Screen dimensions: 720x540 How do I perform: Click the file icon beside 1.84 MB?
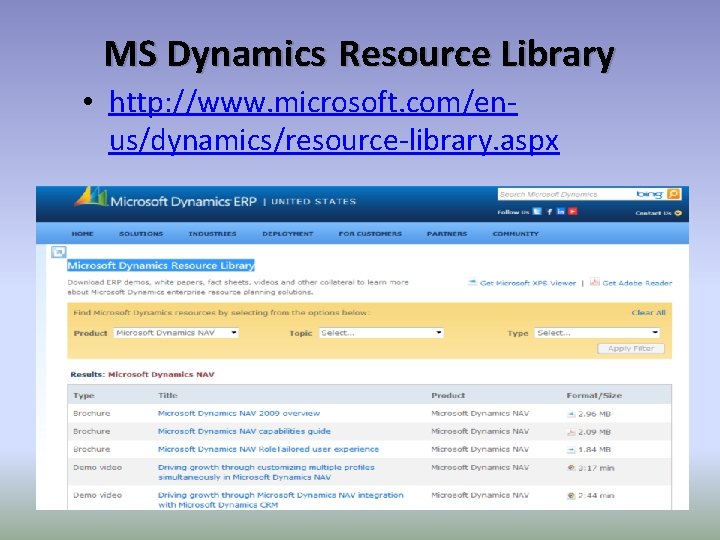point(571,450)
